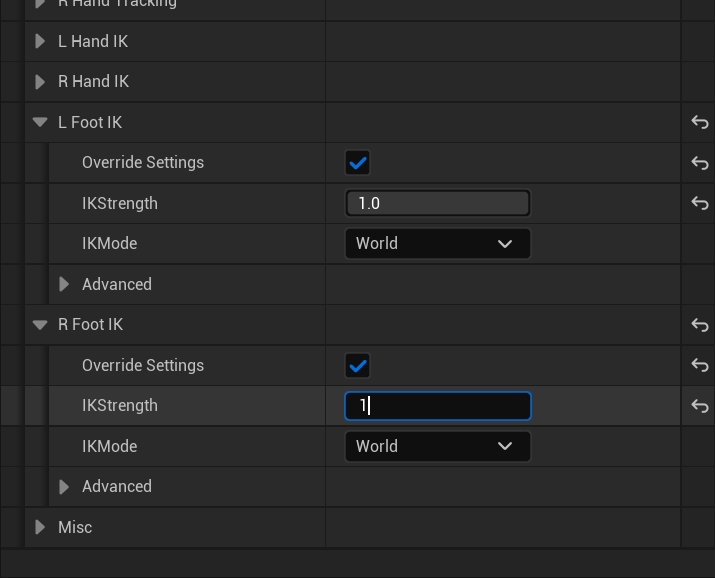Reset L Foot IK section to default

click(x=699, y=122)
